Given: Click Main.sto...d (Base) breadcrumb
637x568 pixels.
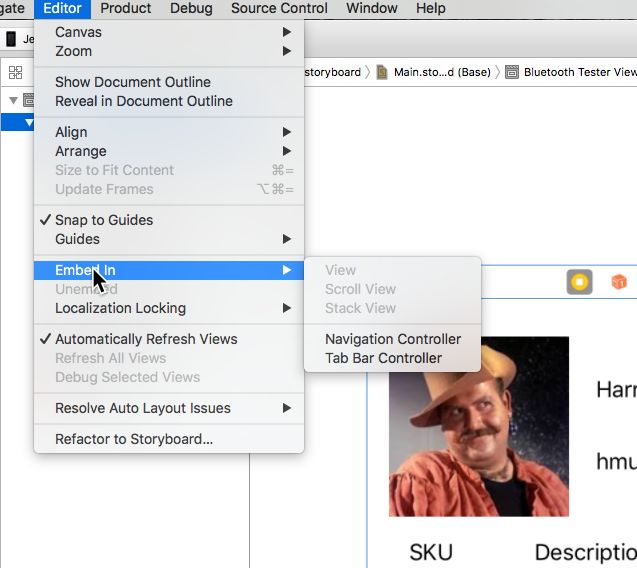Looking at the screenshot, I should [434, 72].
